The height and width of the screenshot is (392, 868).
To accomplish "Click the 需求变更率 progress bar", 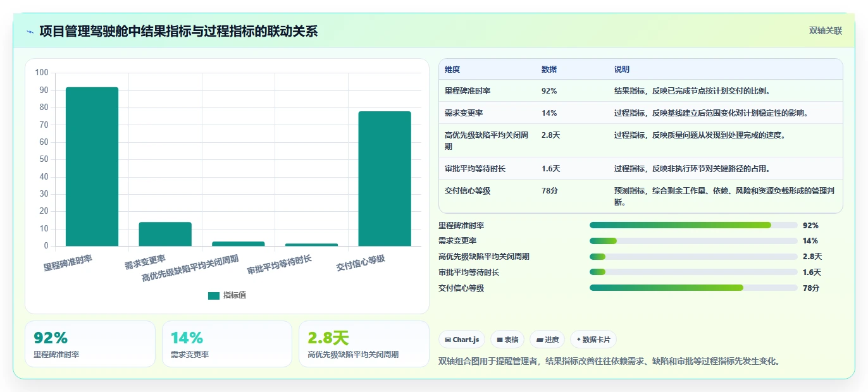I will (x=693, y=241).
